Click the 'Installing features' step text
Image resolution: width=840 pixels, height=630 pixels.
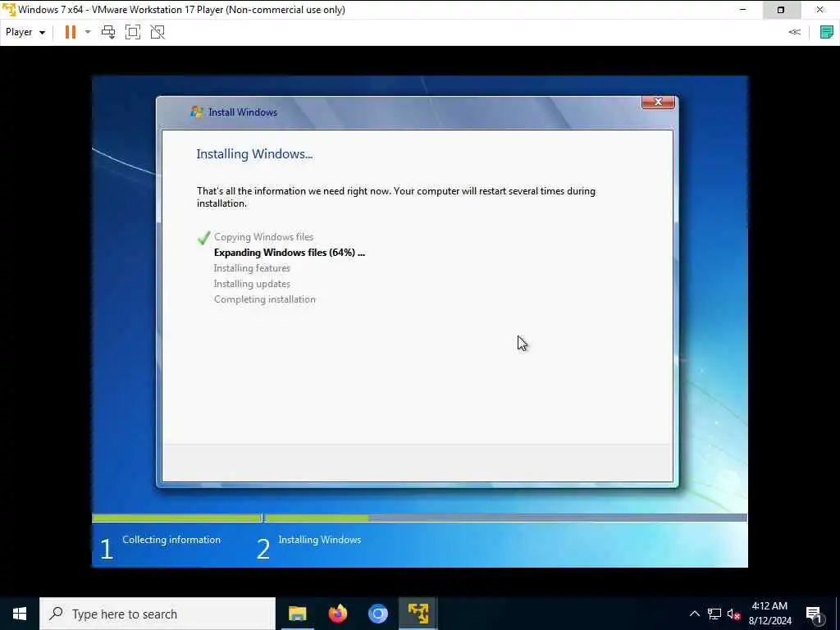coord(252,268)
